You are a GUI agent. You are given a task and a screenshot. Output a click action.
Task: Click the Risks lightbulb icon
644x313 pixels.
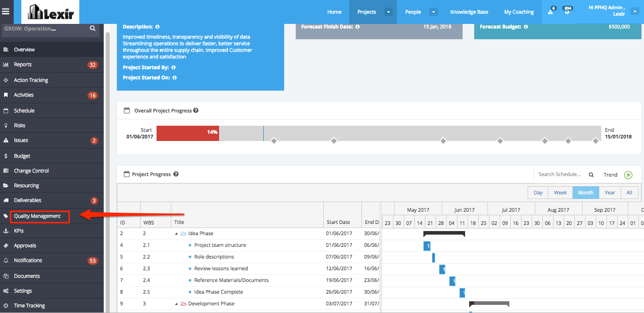click(x=6, y=125)
